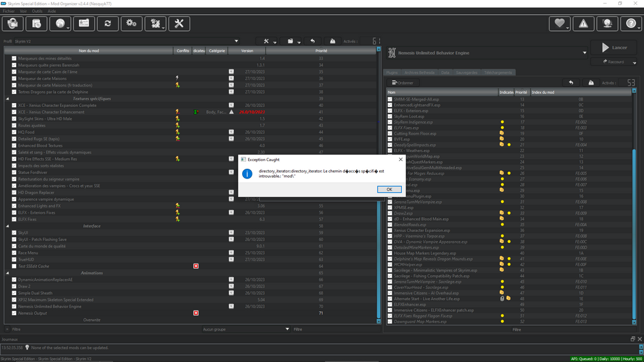The image size is (644, 362).
Task: Collapse the Animations separator group
Action: pos(8,272)
